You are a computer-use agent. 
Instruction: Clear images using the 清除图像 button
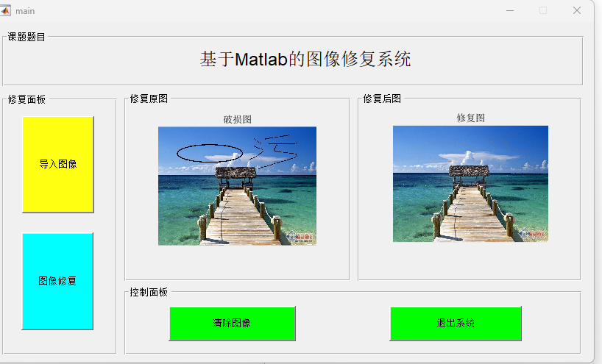[233, 324]
